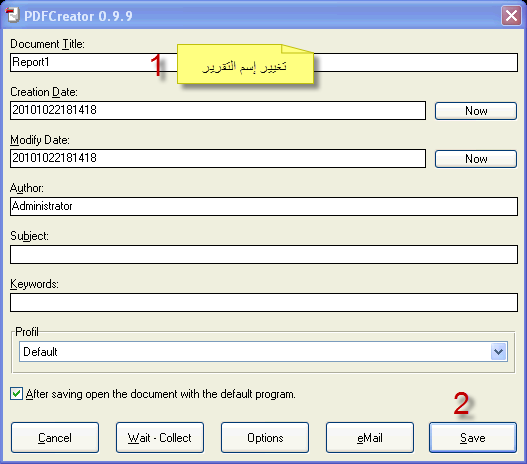Image resolution: width=527 pixels, height=464 pixels.
Task: Send the document via the eMail button
Action: pyautogui.click(x=370, y=438)
